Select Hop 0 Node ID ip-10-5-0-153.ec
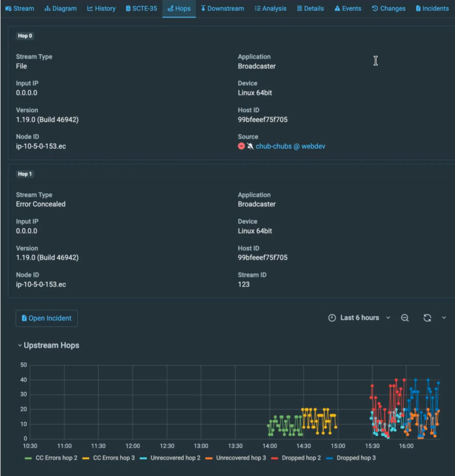 (x=41, y=146)
